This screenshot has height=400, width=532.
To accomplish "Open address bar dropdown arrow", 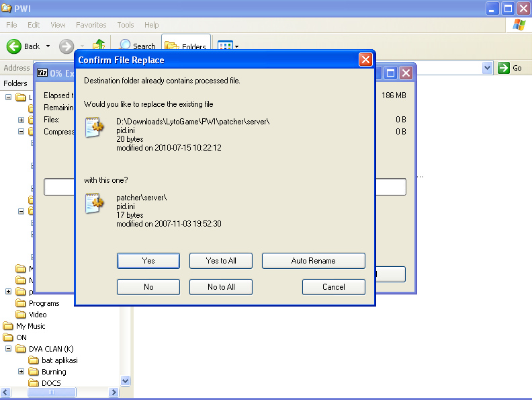I will (487, 68).
